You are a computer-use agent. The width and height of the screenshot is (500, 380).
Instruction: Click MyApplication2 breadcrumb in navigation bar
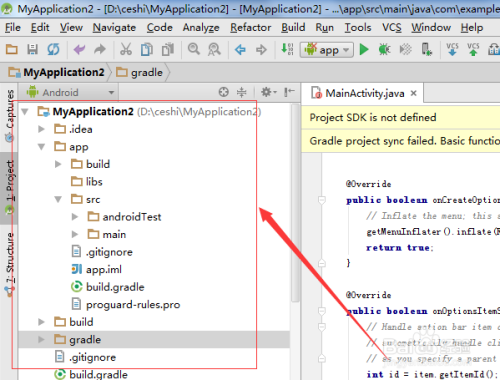[56, 72]
